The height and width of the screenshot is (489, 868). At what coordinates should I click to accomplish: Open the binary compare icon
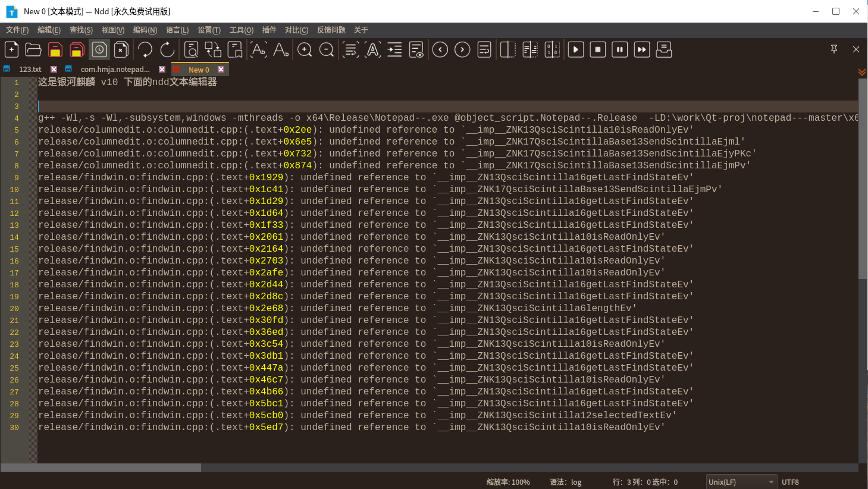[552, 50]
